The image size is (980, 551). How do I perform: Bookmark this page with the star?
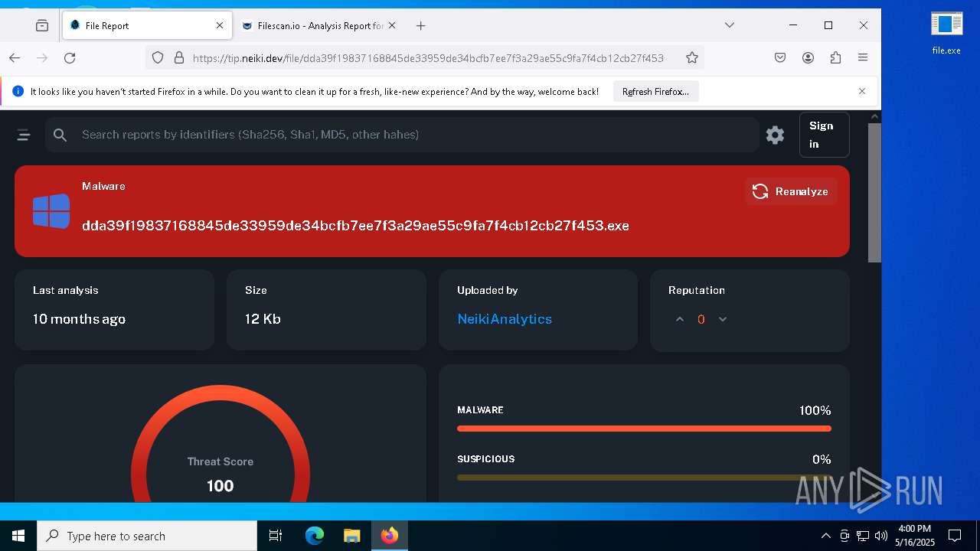tap(692, 57)
